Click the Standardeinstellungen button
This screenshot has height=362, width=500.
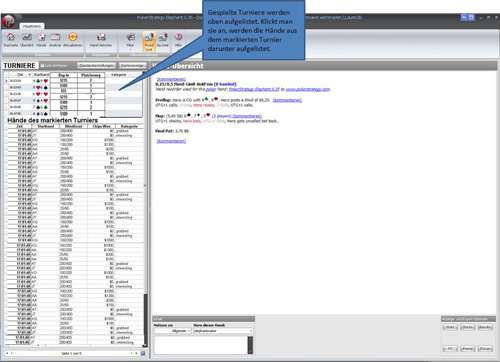point(97,65)
